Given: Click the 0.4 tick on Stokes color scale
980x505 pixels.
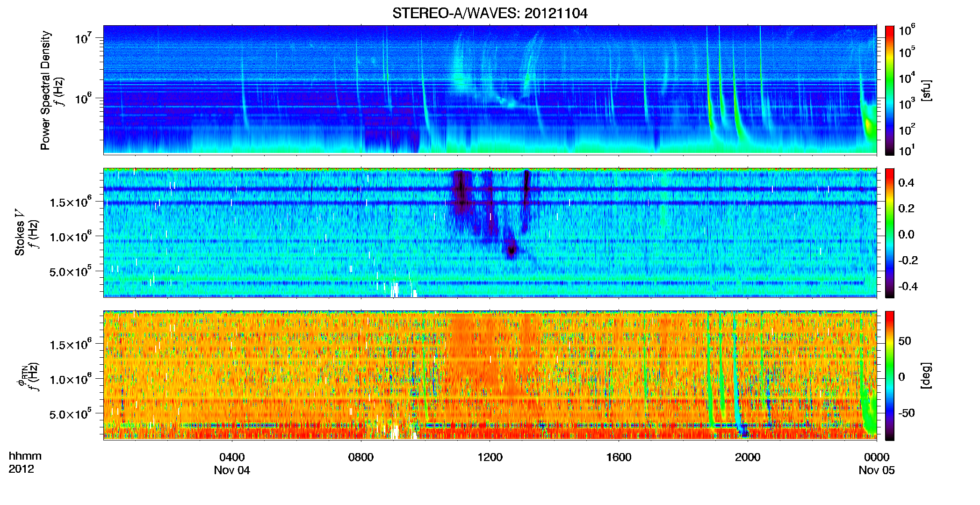Looking at the screenshot, I should 906,183.
